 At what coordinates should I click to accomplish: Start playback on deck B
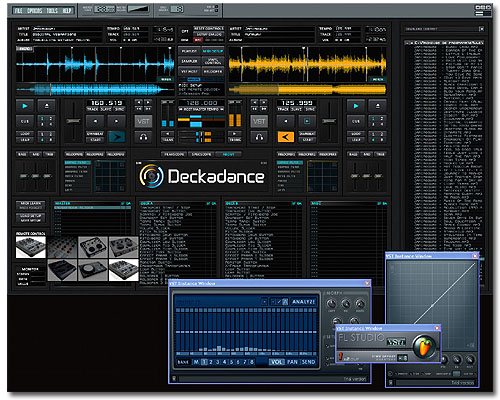[x=356, y=106]
